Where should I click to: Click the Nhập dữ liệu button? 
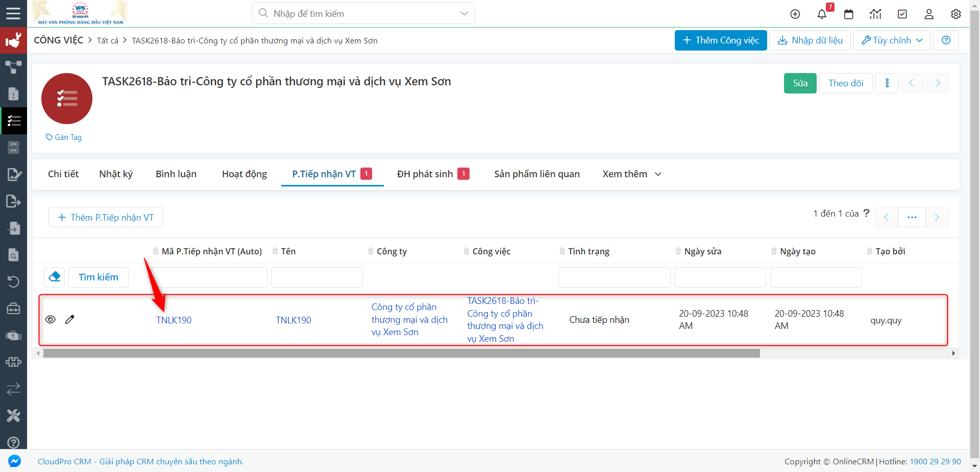pyautogui.click(x=810, y=40)
